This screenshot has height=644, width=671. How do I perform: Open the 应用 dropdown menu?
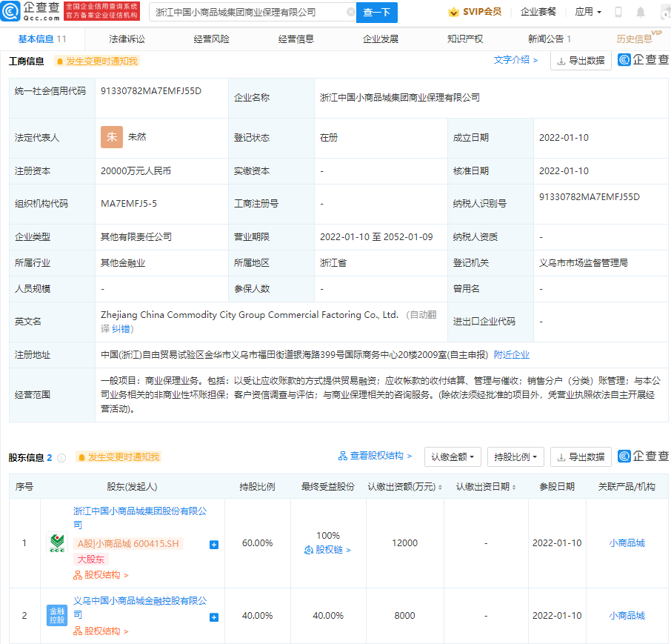(x=588, y=12)
